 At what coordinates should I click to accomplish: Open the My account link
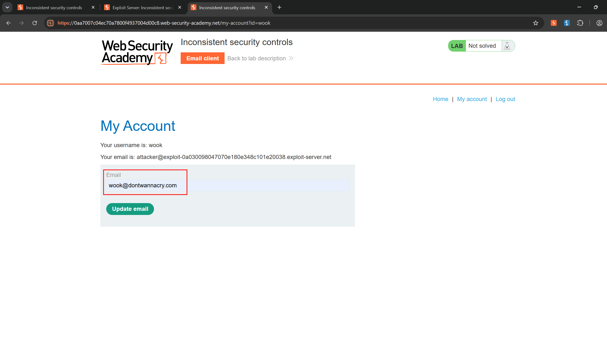[472, 99]
